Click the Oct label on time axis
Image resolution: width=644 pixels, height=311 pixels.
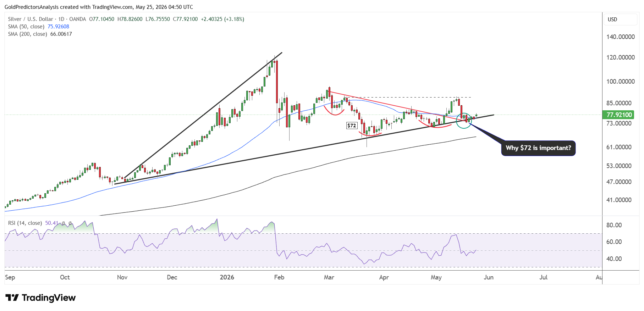coord(65,277)
